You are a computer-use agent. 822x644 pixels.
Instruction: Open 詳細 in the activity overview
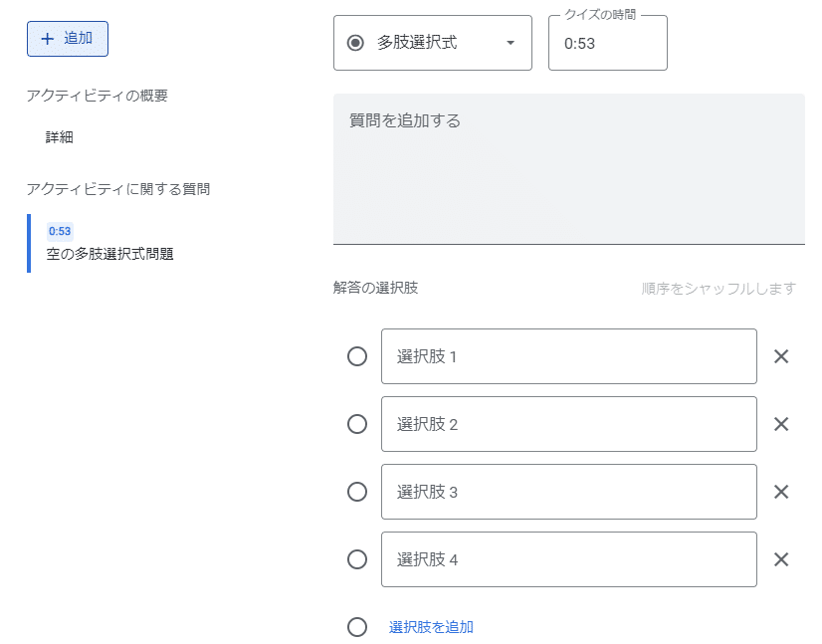pos(60,137)
